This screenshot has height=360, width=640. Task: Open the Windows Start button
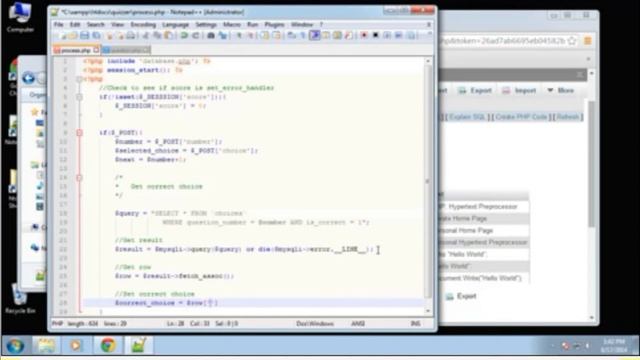coord(15,346)
